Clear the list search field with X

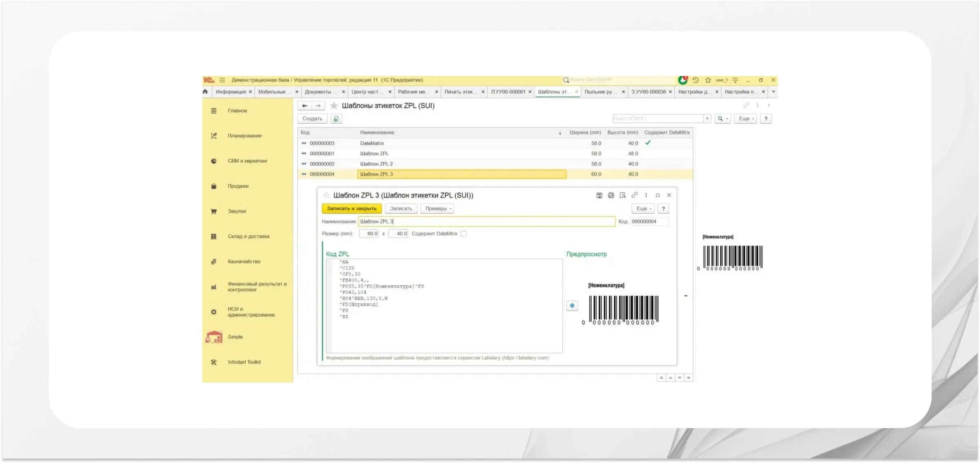pos(707,119)
